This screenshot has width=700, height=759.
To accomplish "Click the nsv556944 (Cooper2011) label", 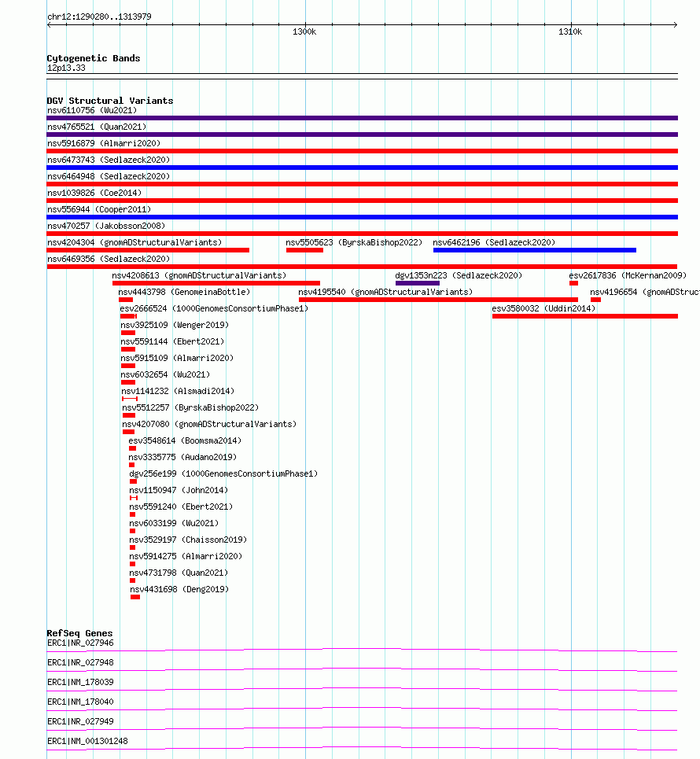I will [x=99, y=209].
